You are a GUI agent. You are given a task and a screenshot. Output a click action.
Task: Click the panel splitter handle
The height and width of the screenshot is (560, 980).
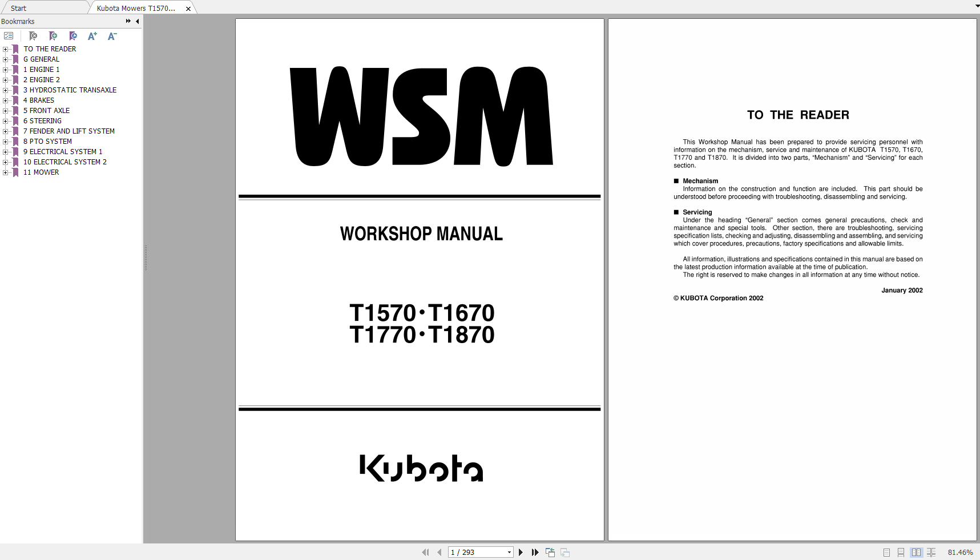(x=146, y=258)
